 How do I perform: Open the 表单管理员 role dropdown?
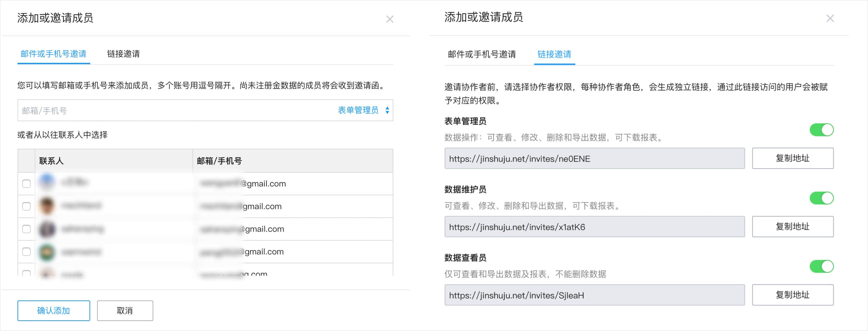(363, 110)
